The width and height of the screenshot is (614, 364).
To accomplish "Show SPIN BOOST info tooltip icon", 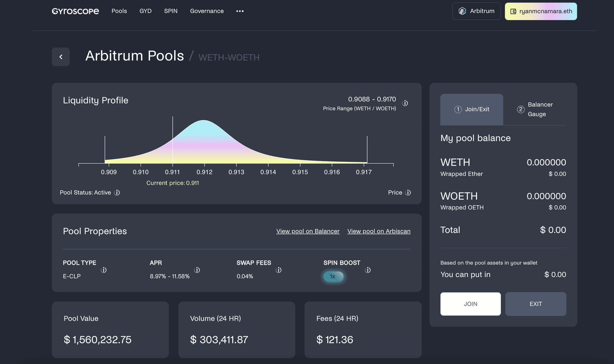I will click(368, 270).
